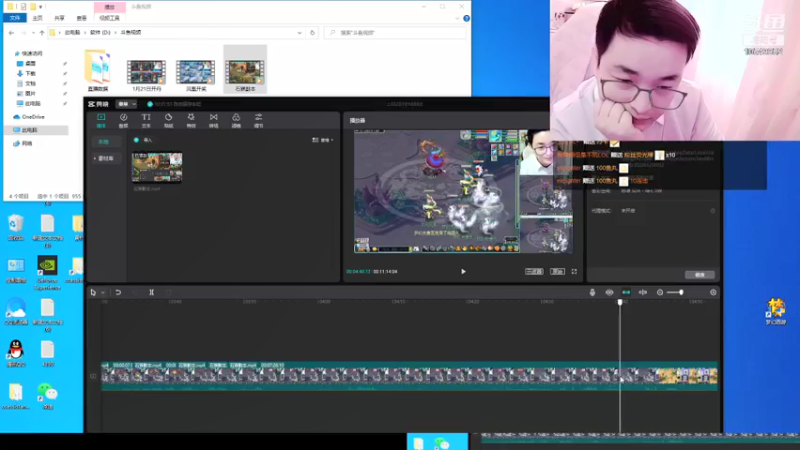Open Network in Explorer navigation pane

[x=23, y=143]
